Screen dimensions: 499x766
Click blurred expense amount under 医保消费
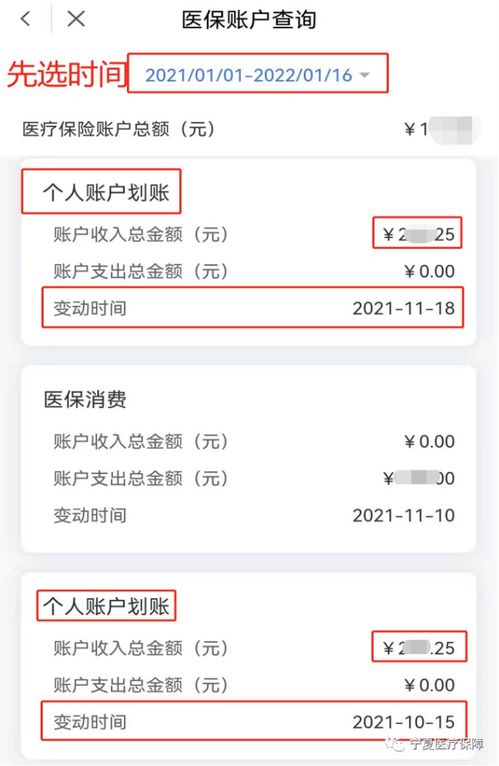tap(419, 478)
